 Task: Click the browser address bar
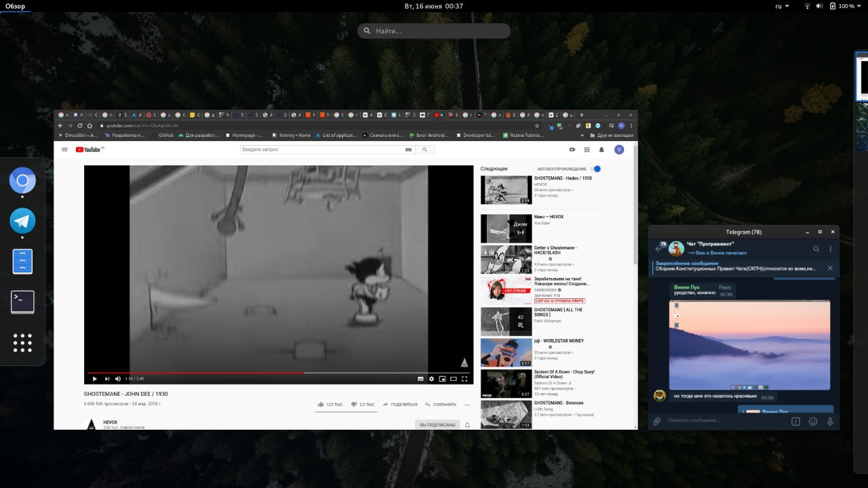click(319, 125)
